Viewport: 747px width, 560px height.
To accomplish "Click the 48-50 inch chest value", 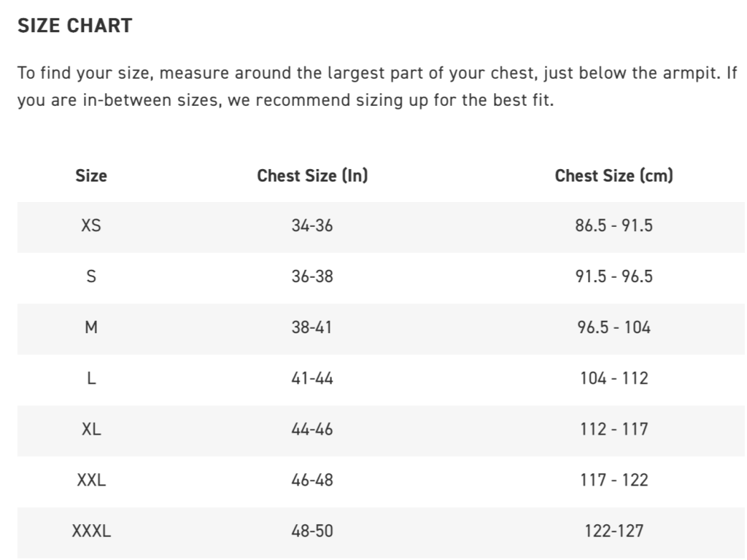I will pyautogui.click(x=312, y=532).
